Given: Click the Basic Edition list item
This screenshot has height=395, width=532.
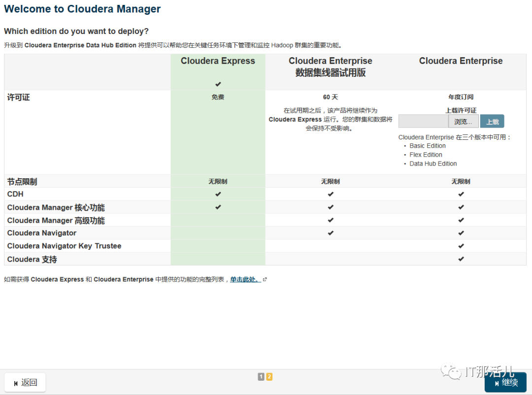Looking at the screenshot, I should point(428,146).
